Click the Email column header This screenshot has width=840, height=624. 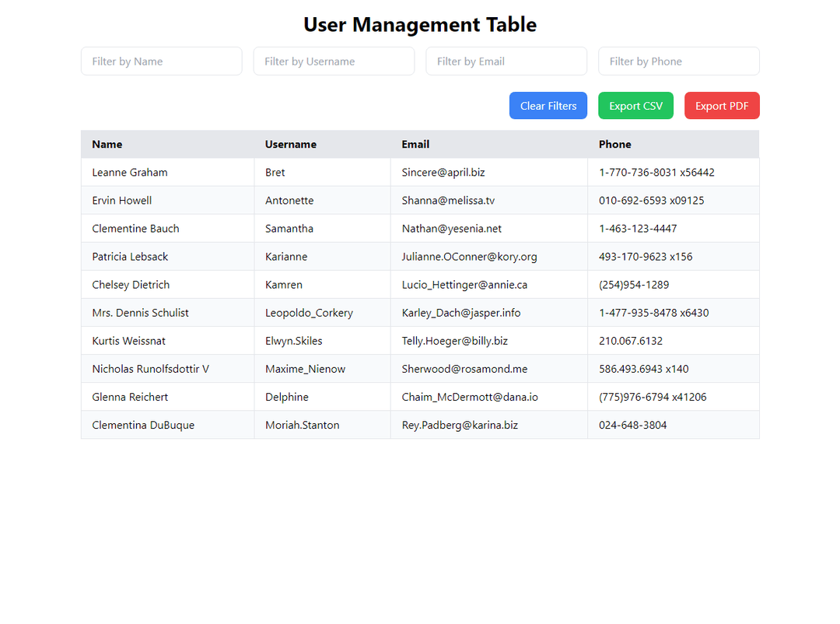pyautogui.click(x=415, y=144)
